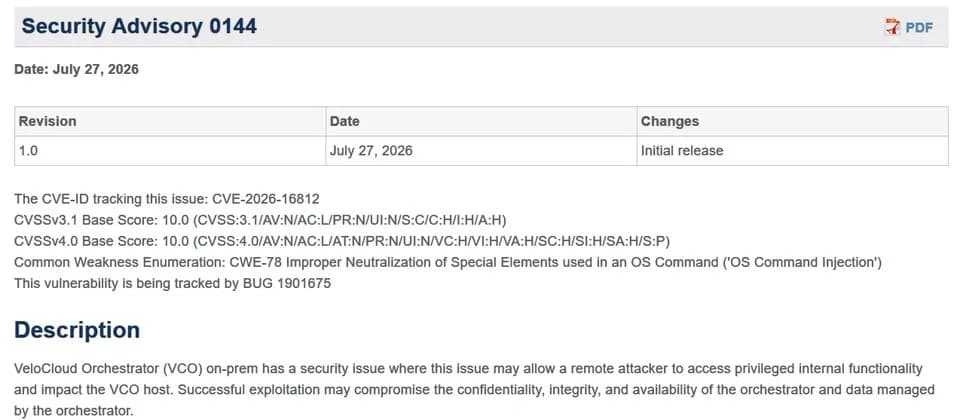Click the CVSSv3.1 Base Score line
Image resolution: width=960 pixels, height=420 pixels.
pos(260,220)
